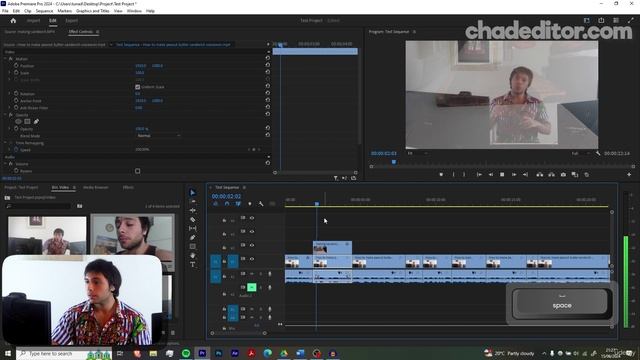Switch to the Effect Controls tab
Screen dimensions: 640x360
point(81,31)
